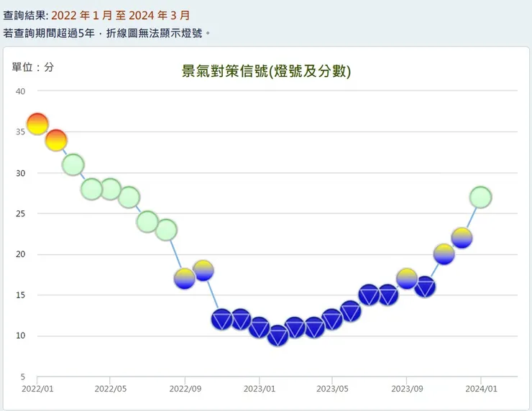This screenshot has height=411, width=532.
Task: Select the yellow-blue light marker above the 2023/09 tick
Action: point(406,279)
